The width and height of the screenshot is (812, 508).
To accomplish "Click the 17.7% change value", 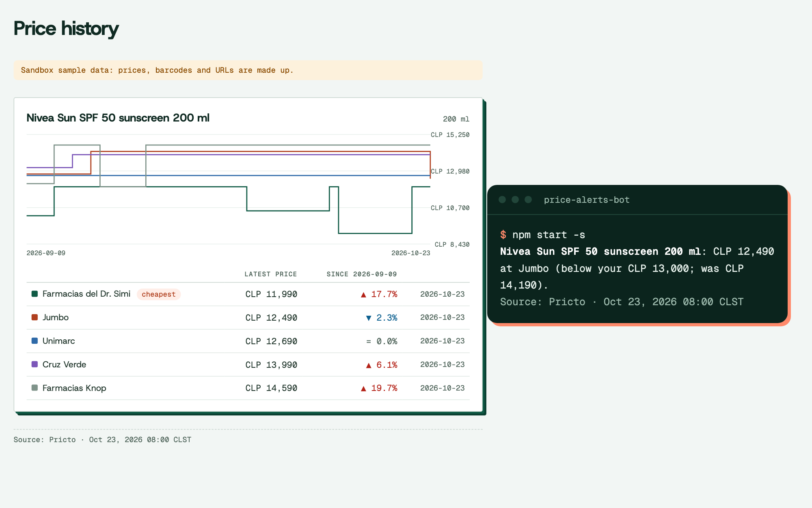I will tap(384, 294).
